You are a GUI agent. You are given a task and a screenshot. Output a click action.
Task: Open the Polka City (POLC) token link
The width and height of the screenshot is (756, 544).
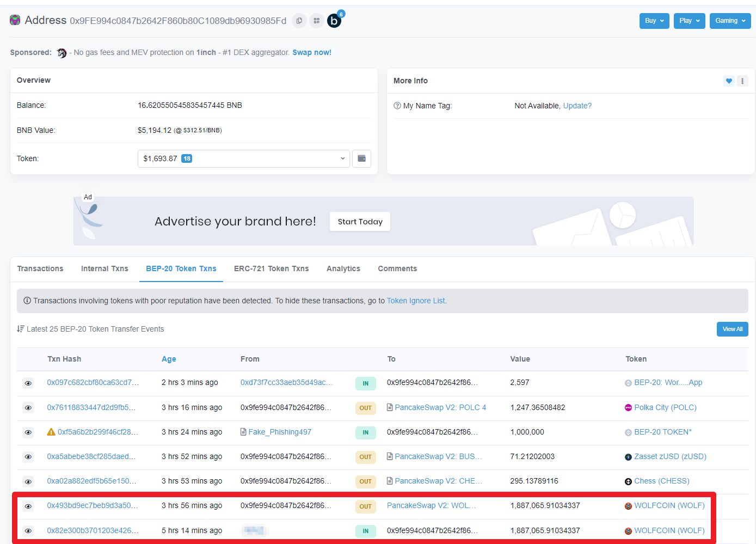click(x=665, y=407)
